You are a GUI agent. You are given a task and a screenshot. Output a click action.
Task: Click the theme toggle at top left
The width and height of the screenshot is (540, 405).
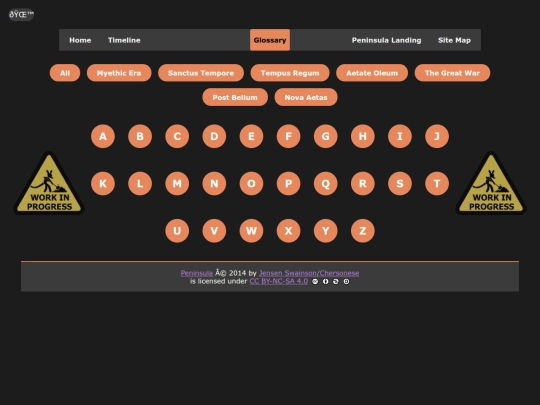(21, 14)
